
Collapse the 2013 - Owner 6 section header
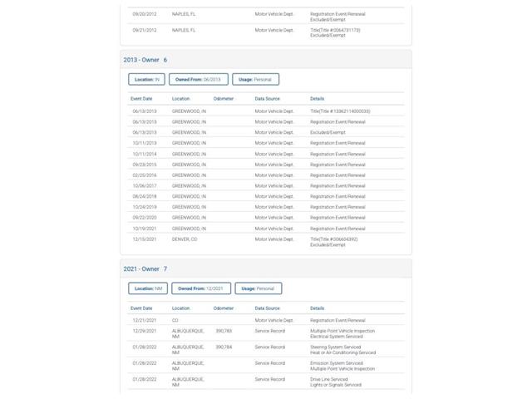[x=266, y=60]
